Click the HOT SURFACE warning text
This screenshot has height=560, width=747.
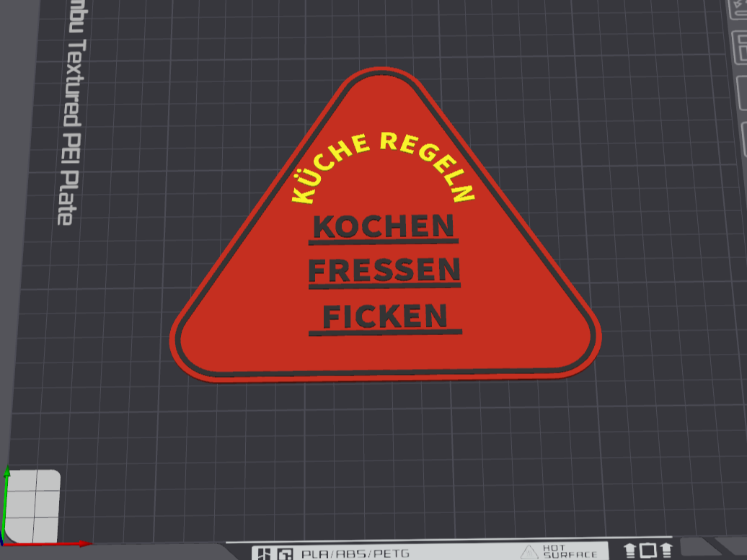[x=570, y=551]
